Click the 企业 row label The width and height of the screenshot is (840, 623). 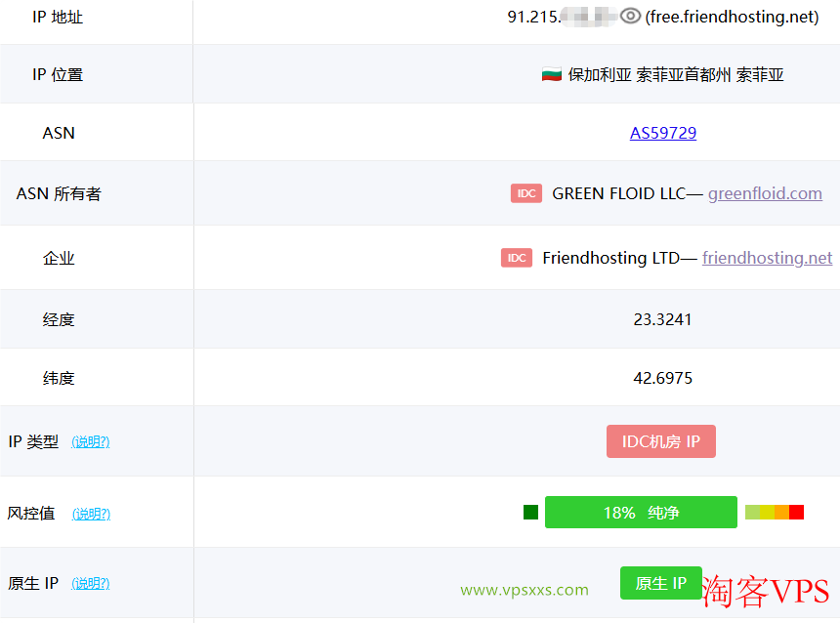tap(59, 258)
